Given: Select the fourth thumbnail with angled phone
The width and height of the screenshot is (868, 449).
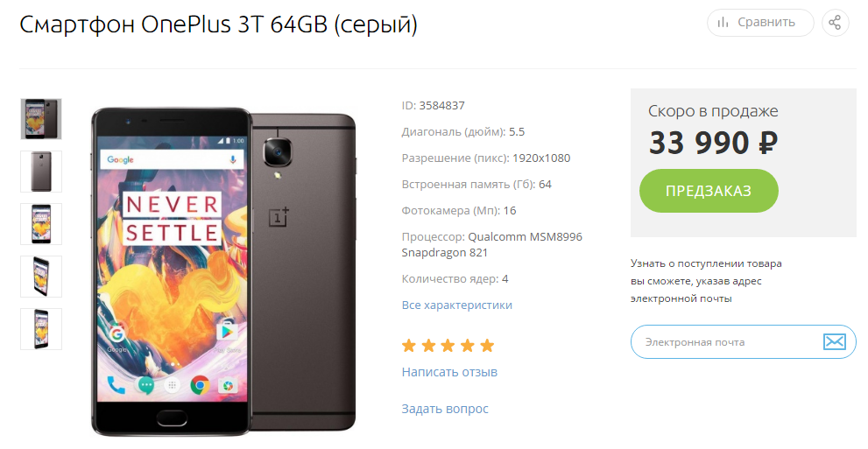Looking at the screenshot, I should 41,277.
